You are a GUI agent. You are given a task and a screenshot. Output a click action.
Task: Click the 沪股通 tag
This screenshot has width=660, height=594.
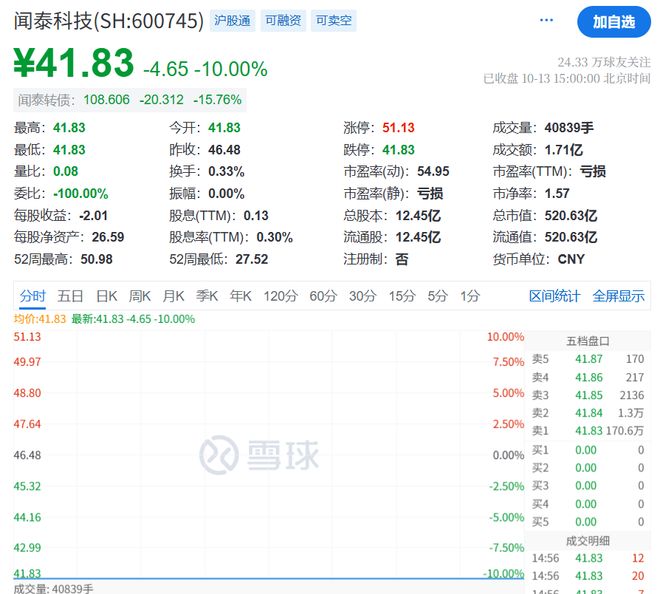[233, 20]
